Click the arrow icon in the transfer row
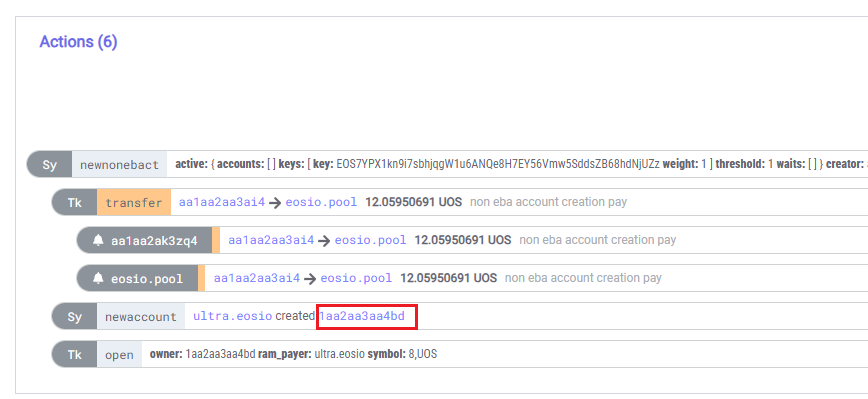868x399 pixels. [275, 203]
